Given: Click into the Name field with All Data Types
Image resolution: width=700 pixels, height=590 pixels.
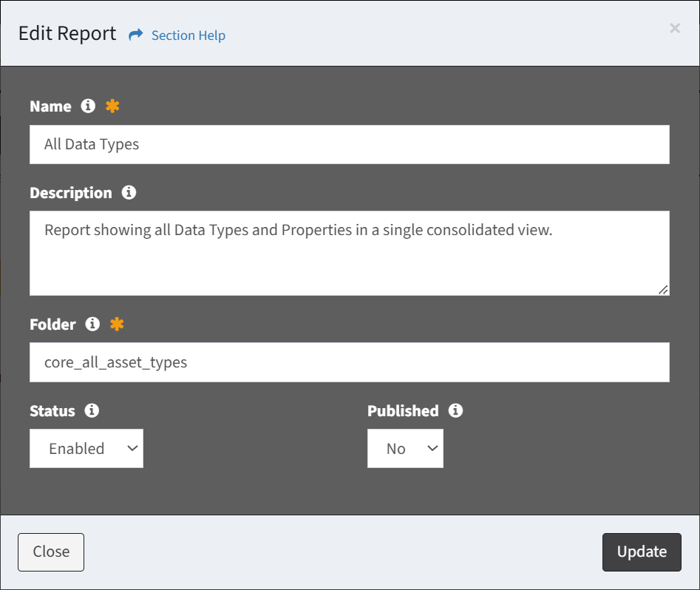Looking at the screenshot, I should [350, 145].
